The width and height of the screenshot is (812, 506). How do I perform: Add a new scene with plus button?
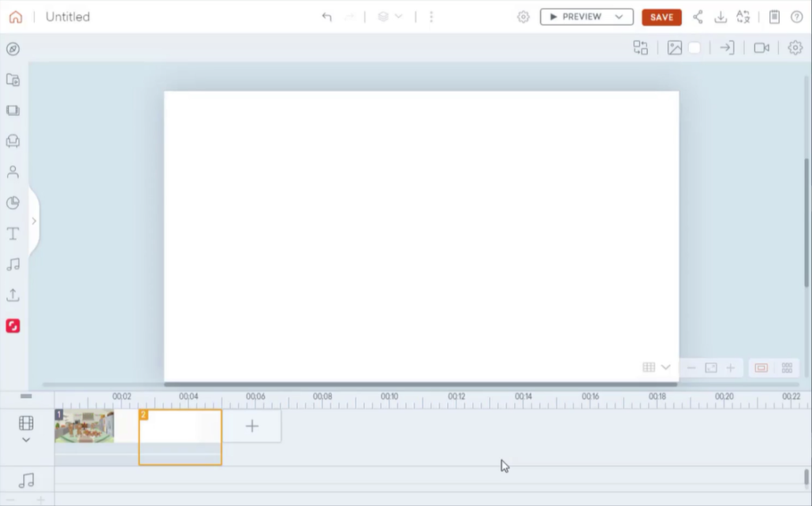252,426
